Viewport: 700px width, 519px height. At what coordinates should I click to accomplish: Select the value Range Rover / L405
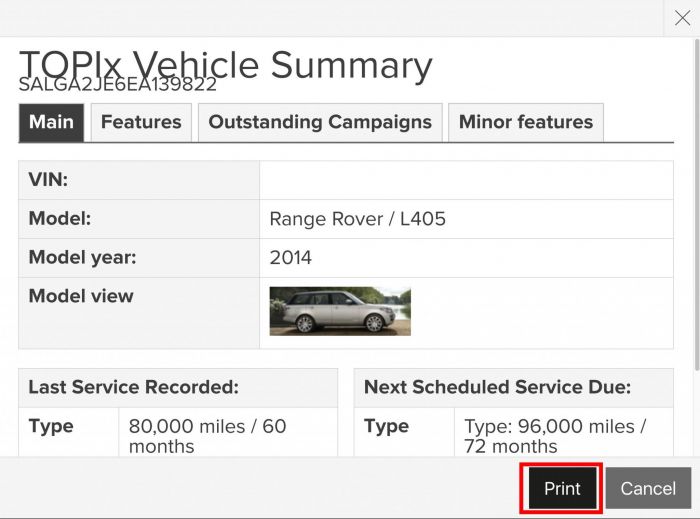click(x=358, y=219)
